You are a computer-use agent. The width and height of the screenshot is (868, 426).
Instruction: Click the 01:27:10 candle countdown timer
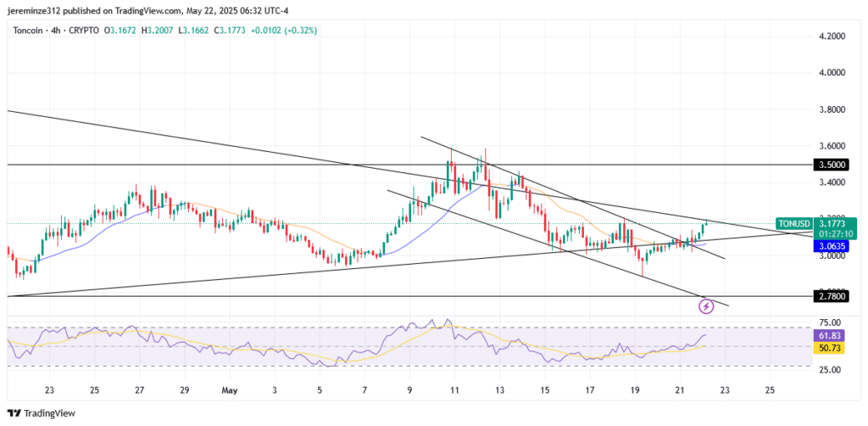tap(835, 233)
